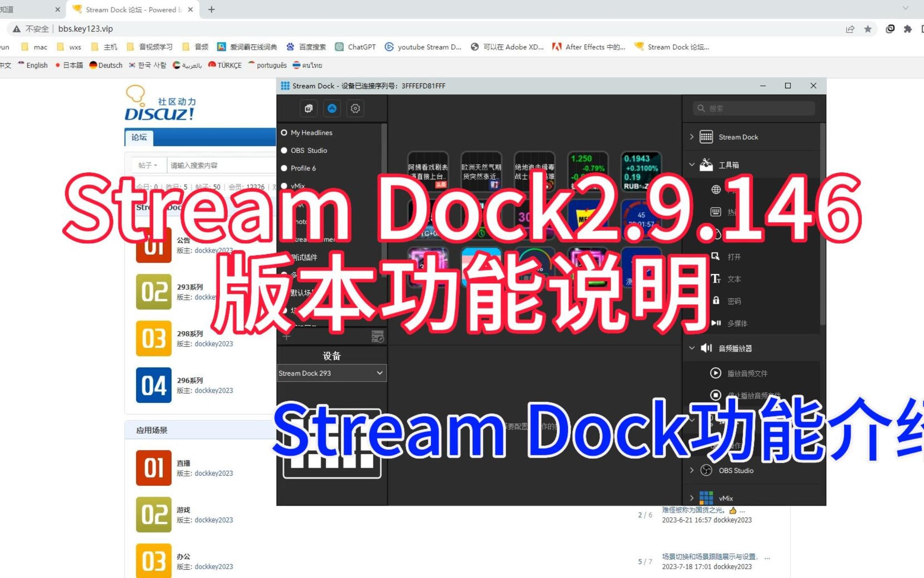Open the Stream Dock 293 device dropdown
Image resolution: width=924 pixels, height=578 pixels.
pos(332,373)
